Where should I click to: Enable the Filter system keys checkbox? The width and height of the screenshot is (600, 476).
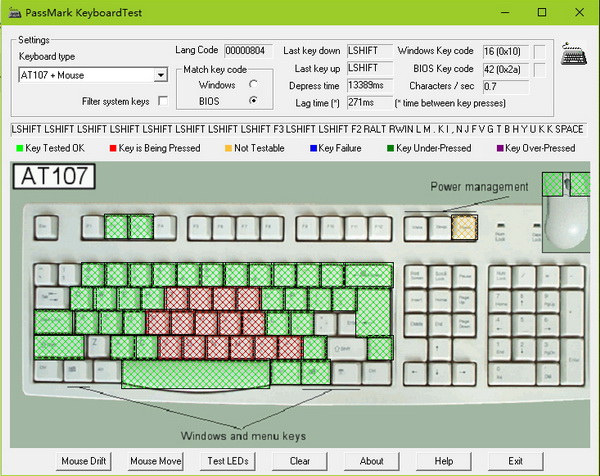coord(163,101)
